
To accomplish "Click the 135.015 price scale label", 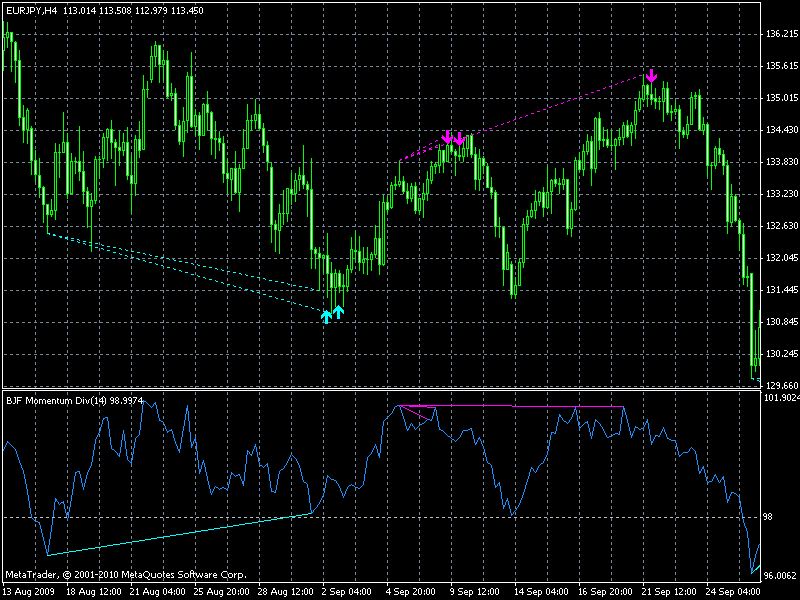I will coord(782,98).
